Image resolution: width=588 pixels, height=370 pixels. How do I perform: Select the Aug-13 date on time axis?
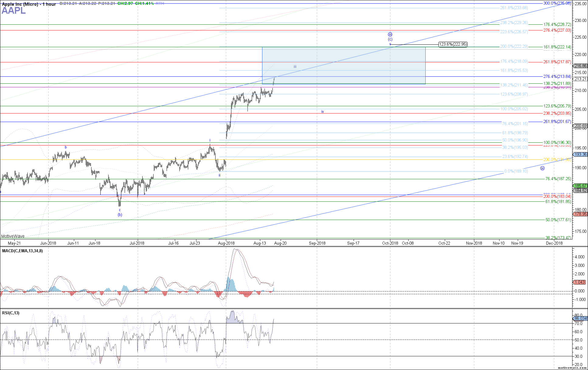[x=260, y=243]
